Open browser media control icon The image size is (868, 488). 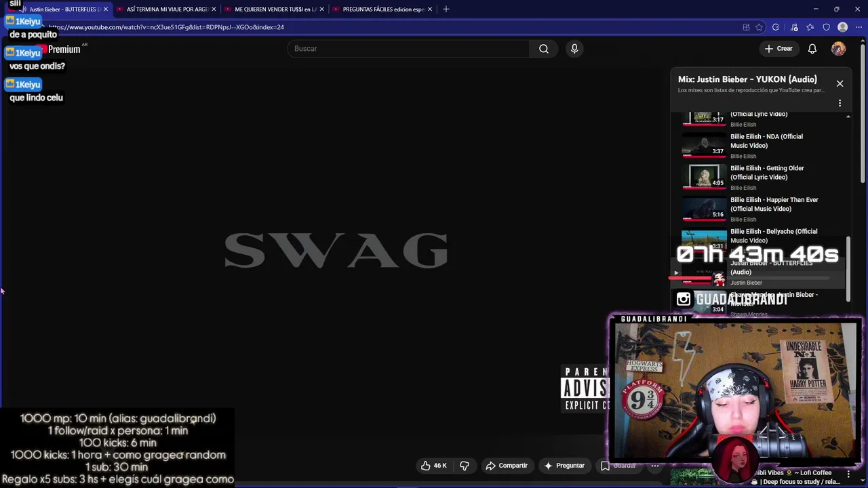794,27
